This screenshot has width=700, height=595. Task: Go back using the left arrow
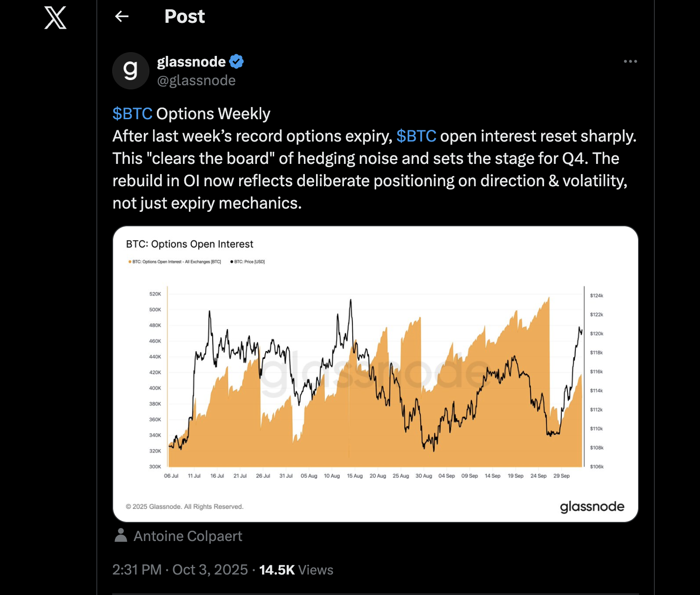[122, 17]
